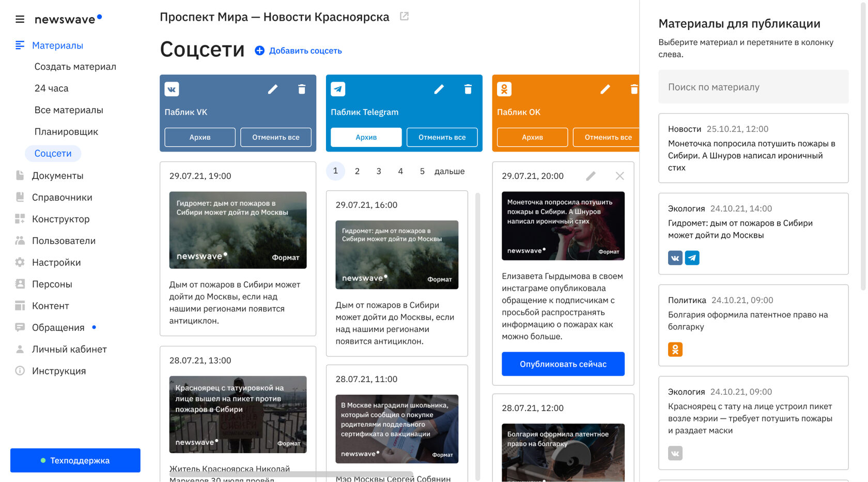Open Персоны section
Screen dimensions: 868x482
(x=52, y=284)
